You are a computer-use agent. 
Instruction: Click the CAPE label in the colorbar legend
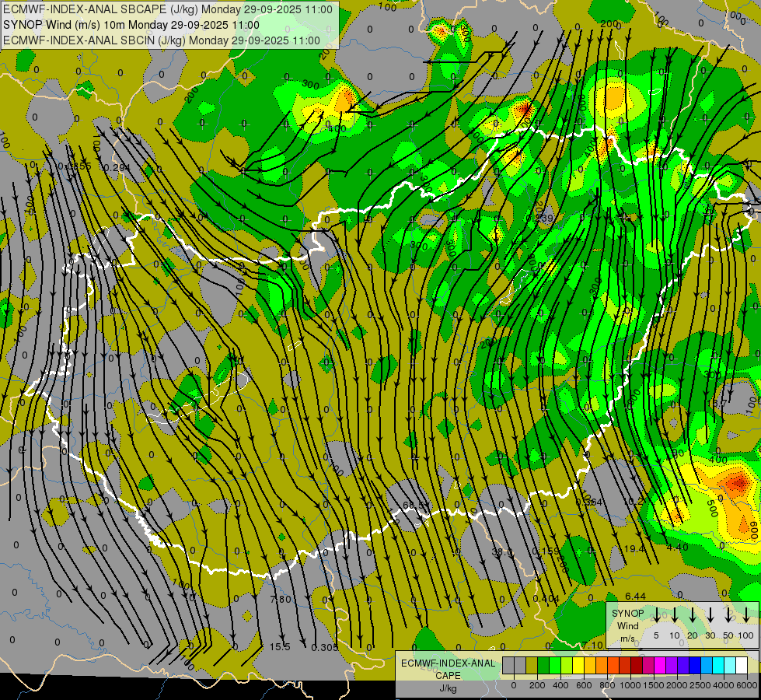click(448, 676)
